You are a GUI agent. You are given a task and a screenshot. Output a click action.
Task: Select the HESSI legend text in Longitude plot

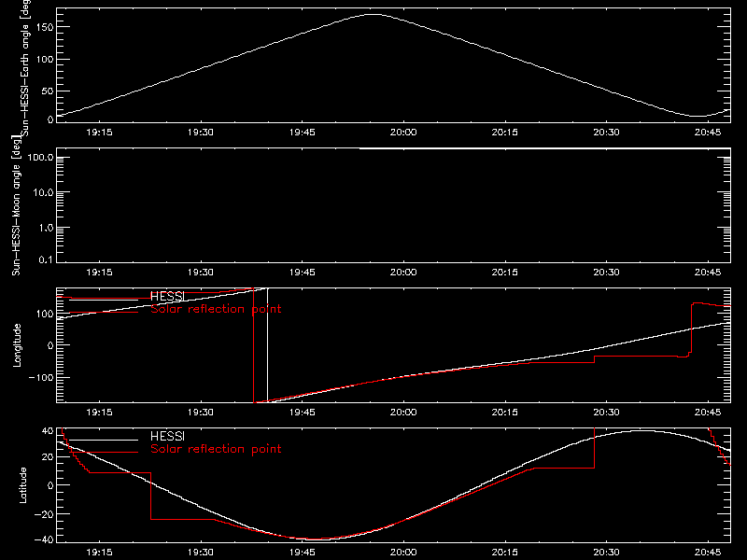167,296
